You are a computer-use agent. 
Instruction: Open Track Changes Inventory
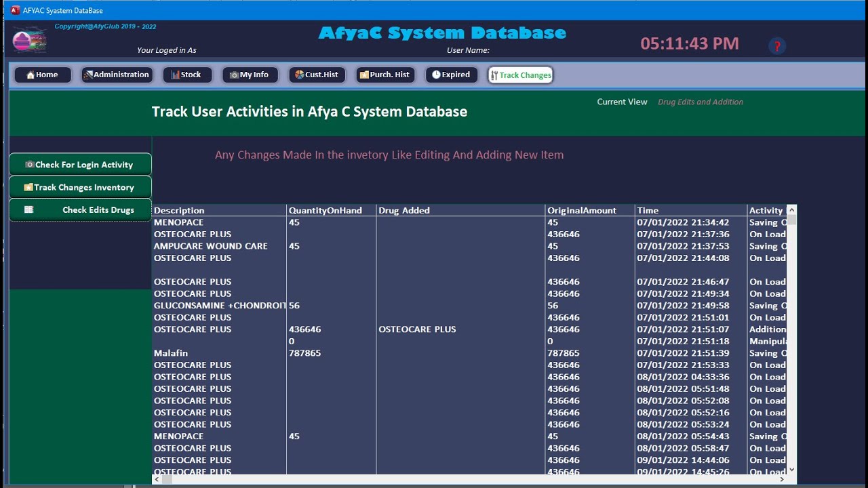(x=80, y=187)
